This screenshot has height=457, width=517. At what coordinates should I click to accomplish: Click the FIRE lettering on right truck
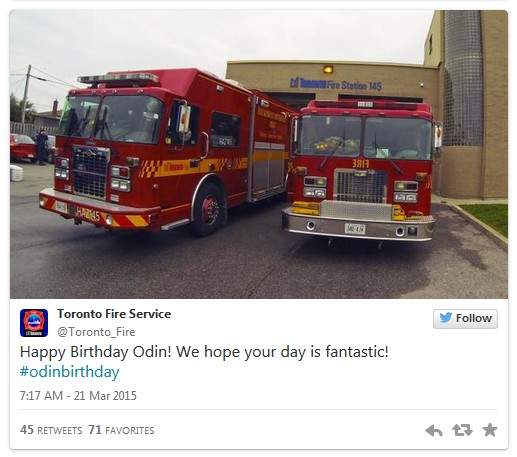point(360,164)
